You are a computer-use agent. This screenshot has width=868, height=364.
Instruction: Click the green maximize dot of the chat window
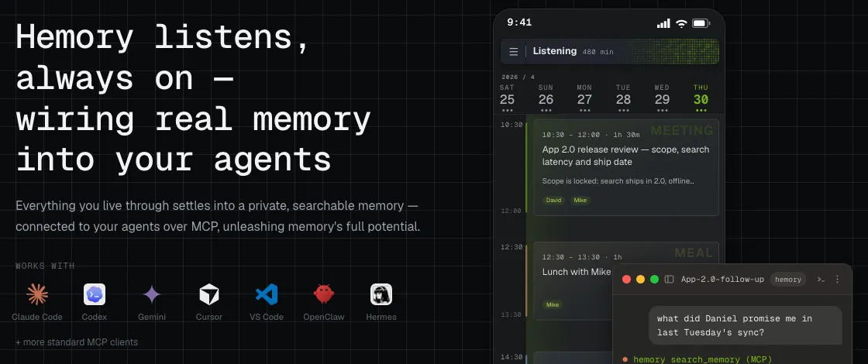point(654,280)
